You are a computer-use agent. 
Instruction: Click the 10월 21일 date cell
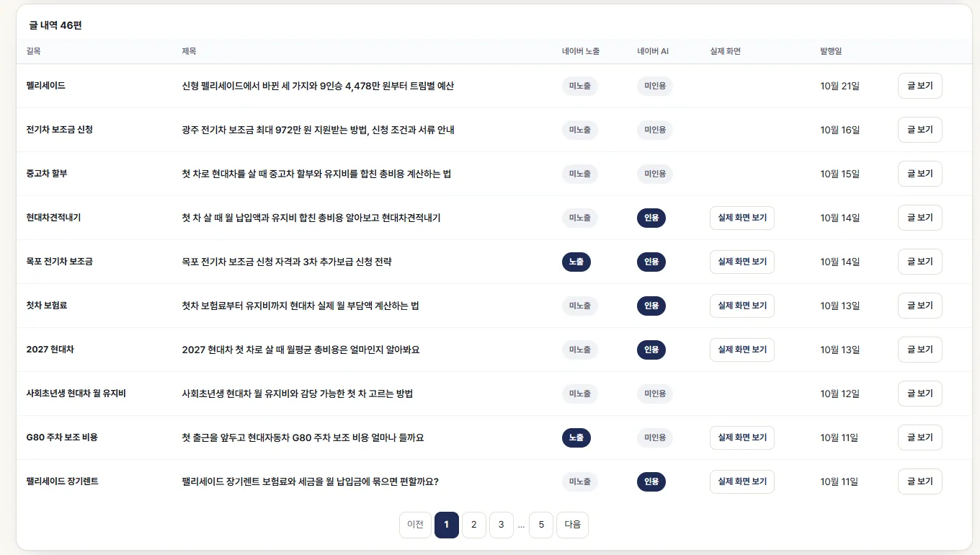pyautogui.click(x=839, y=86)
